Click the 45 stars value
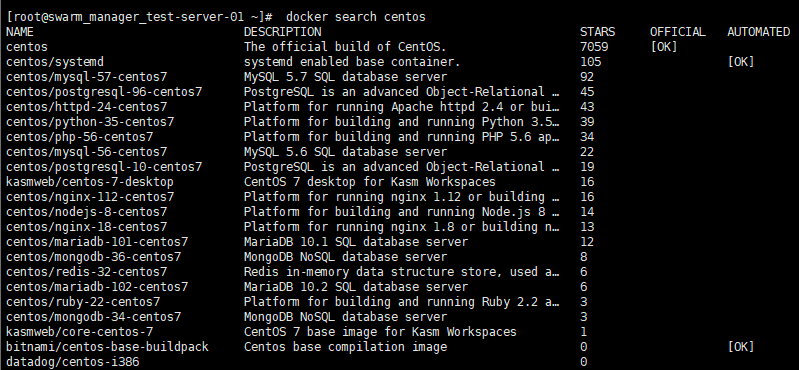 click(587, 92)
